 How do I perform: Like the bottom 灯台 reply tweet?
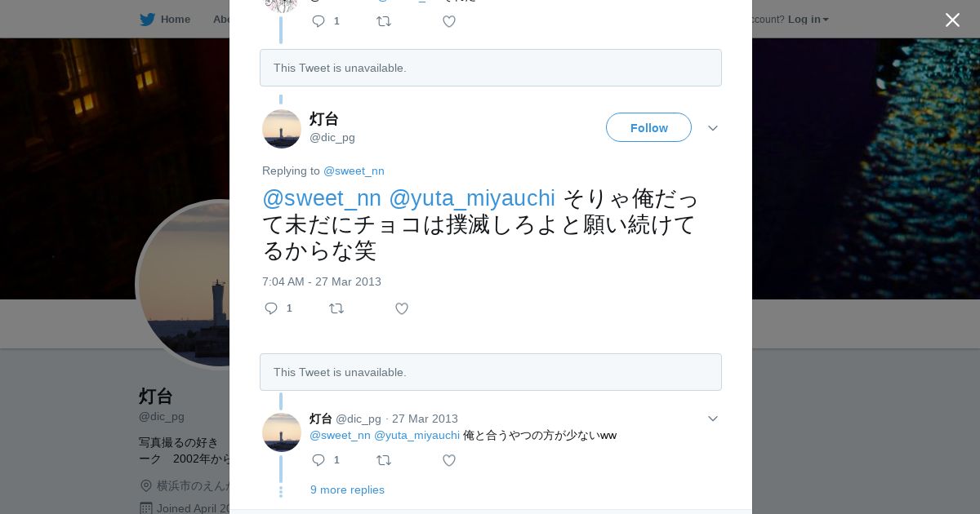click(449, 460)
